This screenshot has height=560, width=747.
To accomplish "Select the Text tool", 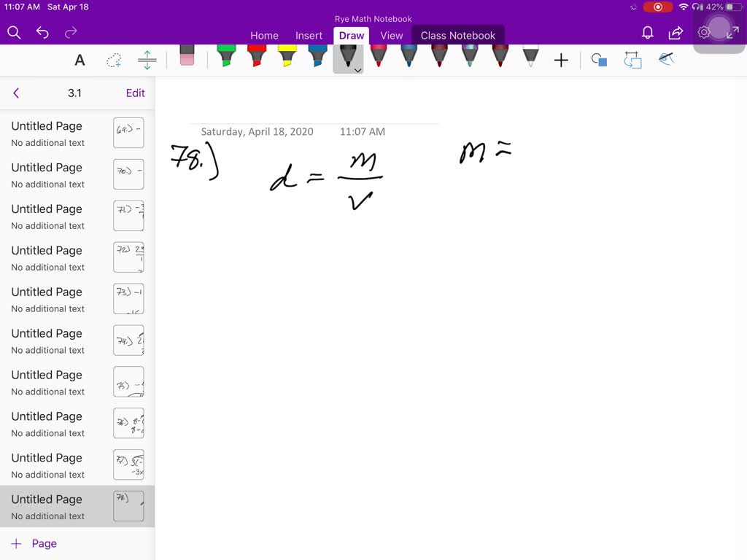I will click(80, 61).
